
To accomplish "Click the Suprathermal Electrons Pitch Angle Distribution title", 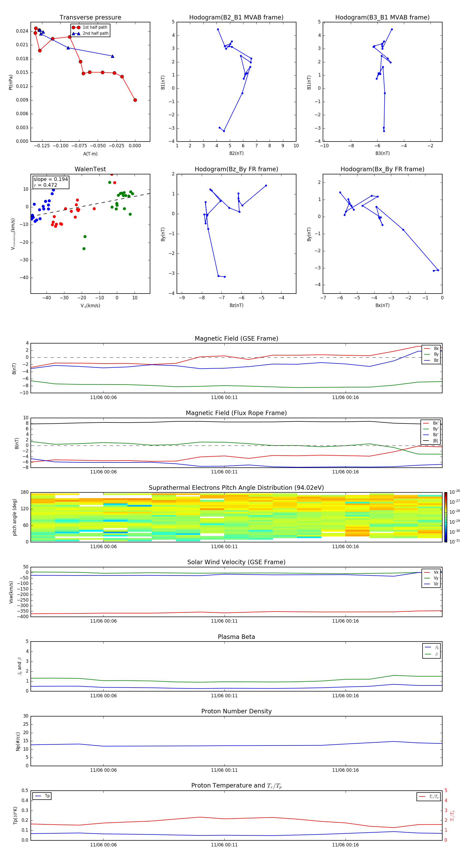I will [x=236, y=488].
